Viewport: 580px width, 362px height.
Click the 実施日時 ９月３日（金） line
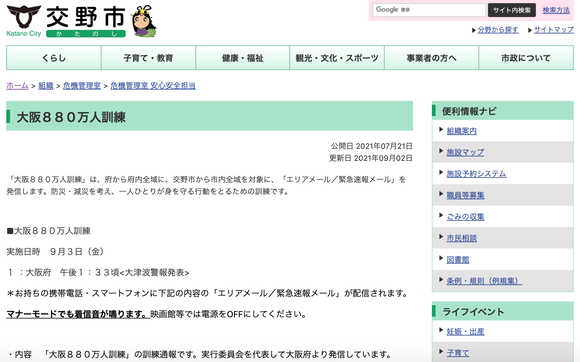coord(55,252)
